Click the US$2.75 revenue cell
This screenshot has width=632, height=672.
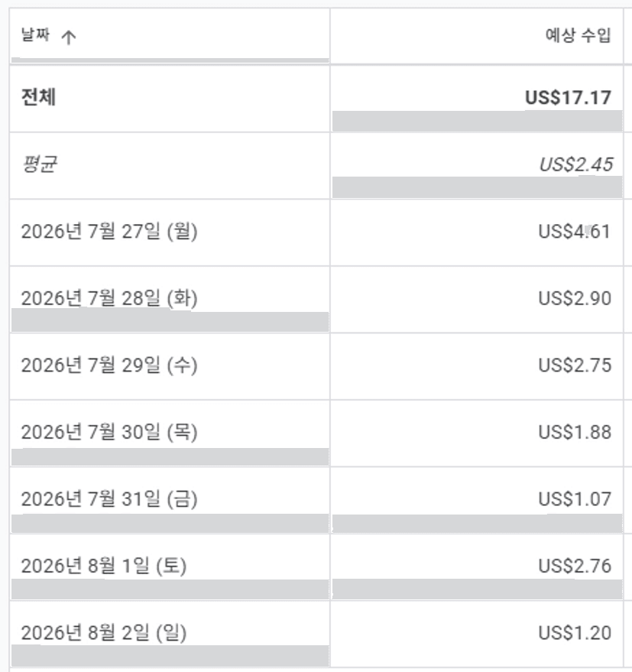click(x=575, y=365)
